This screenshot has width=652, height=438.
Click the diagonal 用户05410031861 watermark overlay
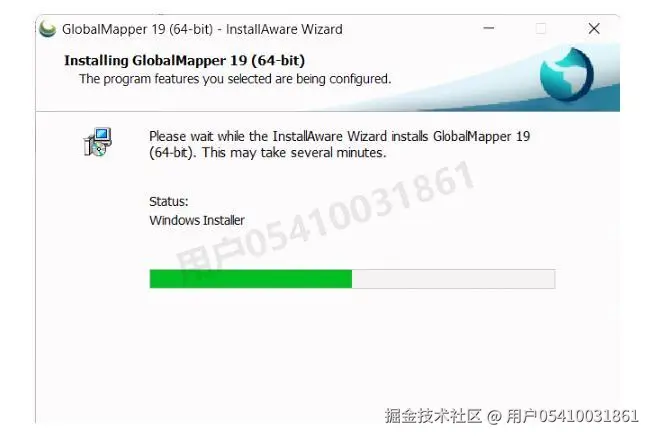point(326,220)
